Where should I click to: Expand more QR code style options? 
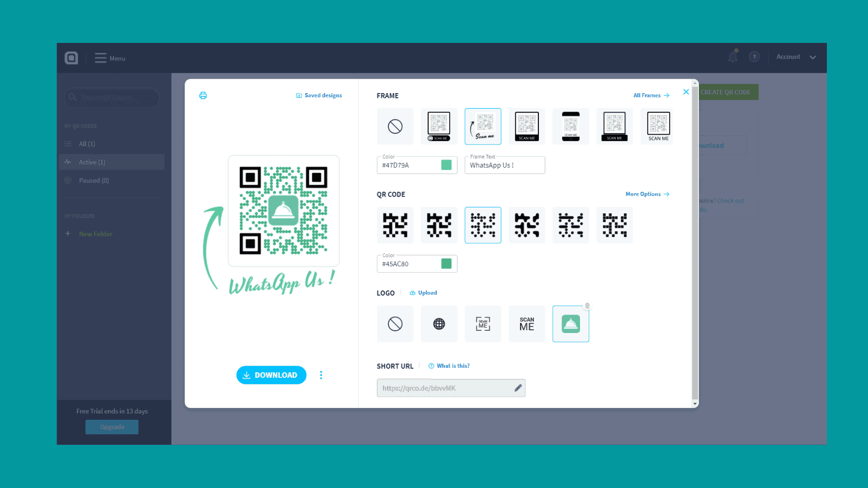tap(647, 194)
